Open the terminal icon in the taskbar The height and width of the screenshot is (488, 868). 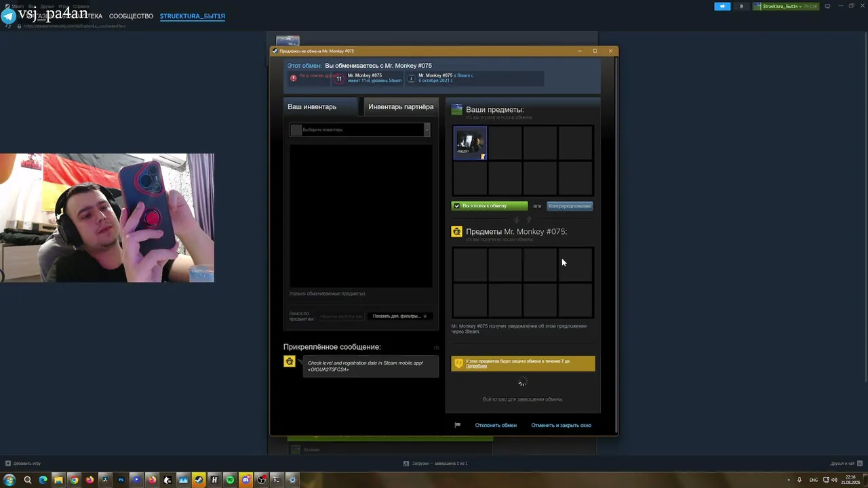tap(277, 480)
